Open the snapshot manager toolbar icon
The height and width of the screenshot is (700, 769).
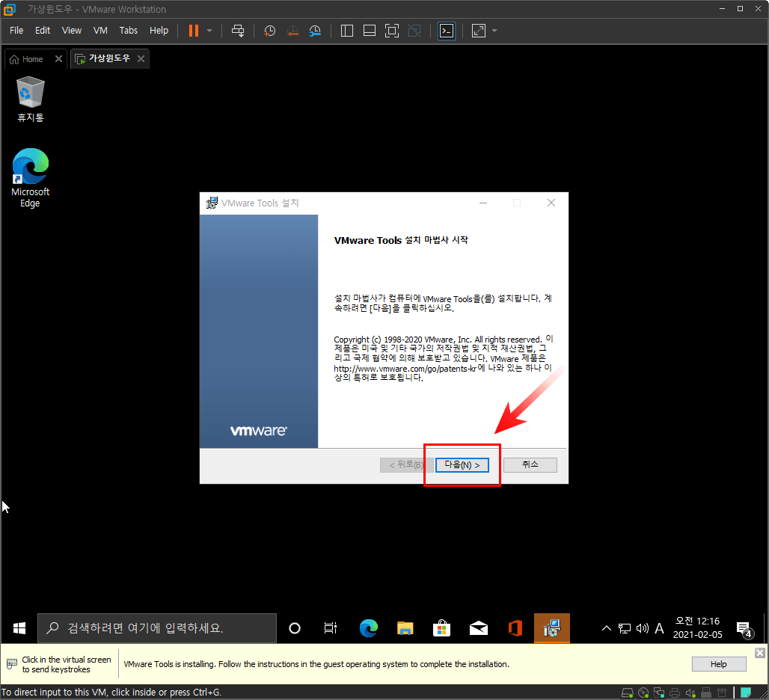click(315, 31)
